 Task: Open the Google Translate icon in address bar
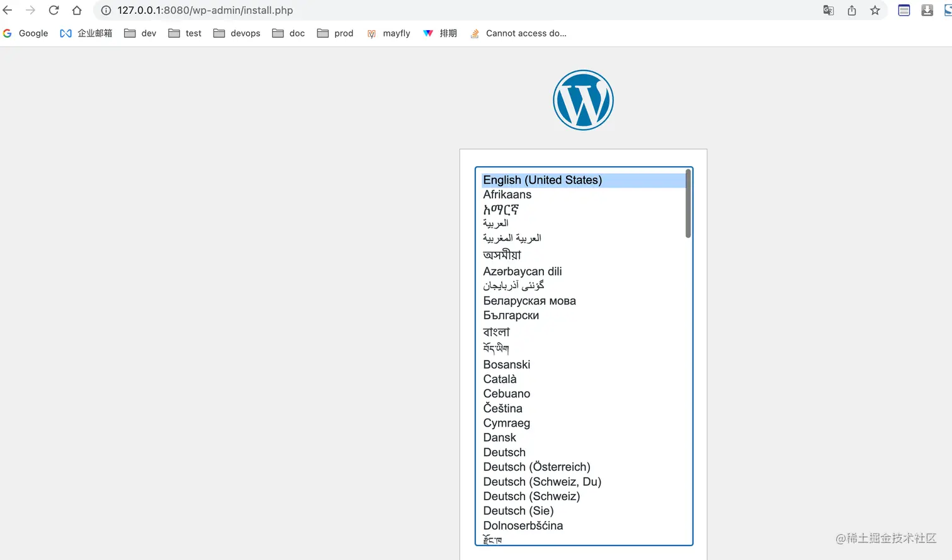coord(829,10)
